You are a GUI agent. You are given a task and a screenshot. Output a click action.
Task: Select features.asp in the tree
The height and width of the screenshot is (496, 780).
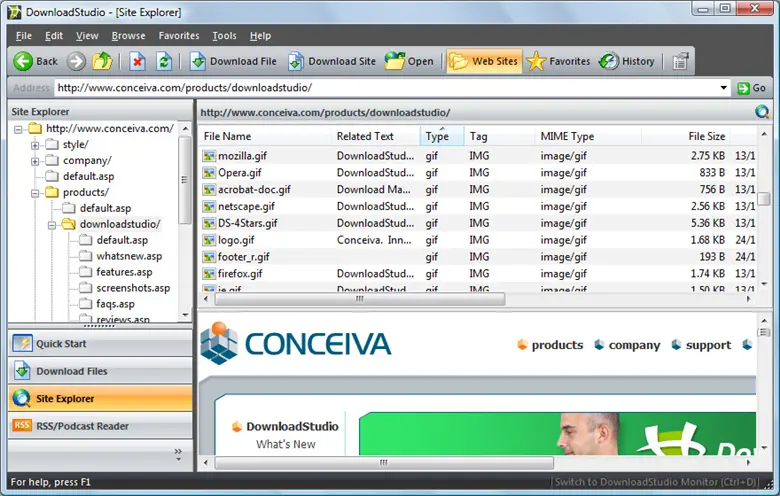tap(124, 272)
